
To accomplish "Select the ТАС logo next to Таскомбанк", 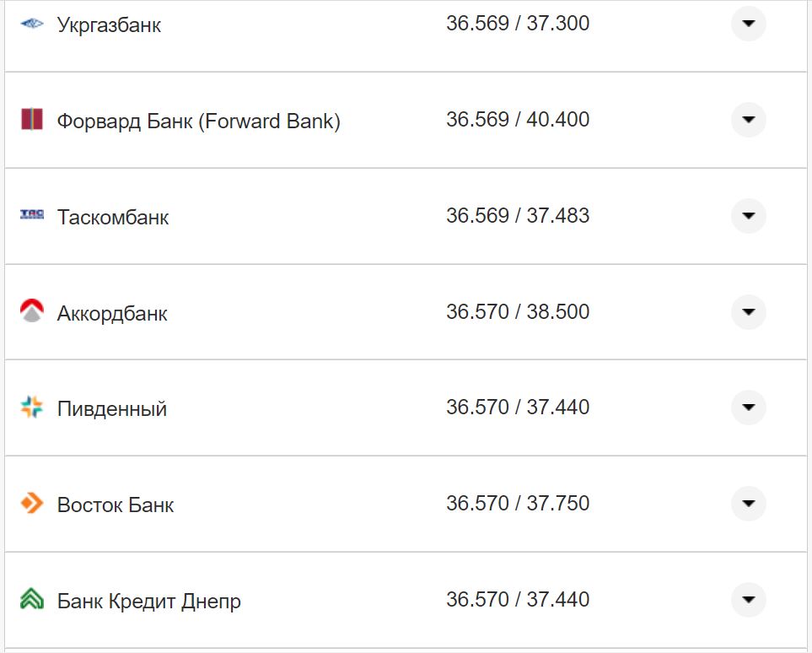I will [31, 216].
